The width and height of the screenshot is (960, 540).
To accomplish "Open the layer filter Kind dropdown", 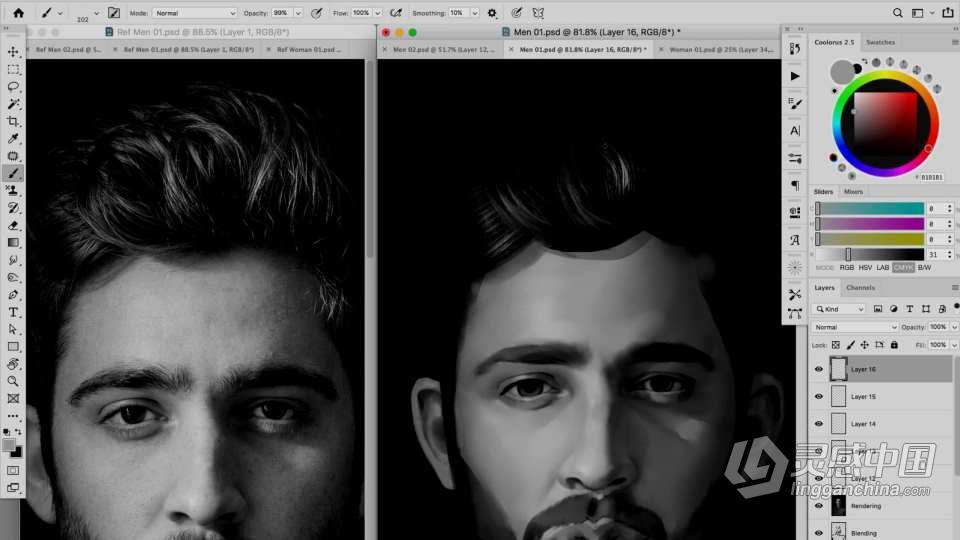I will pyautogui.click(x=839, y=309).
